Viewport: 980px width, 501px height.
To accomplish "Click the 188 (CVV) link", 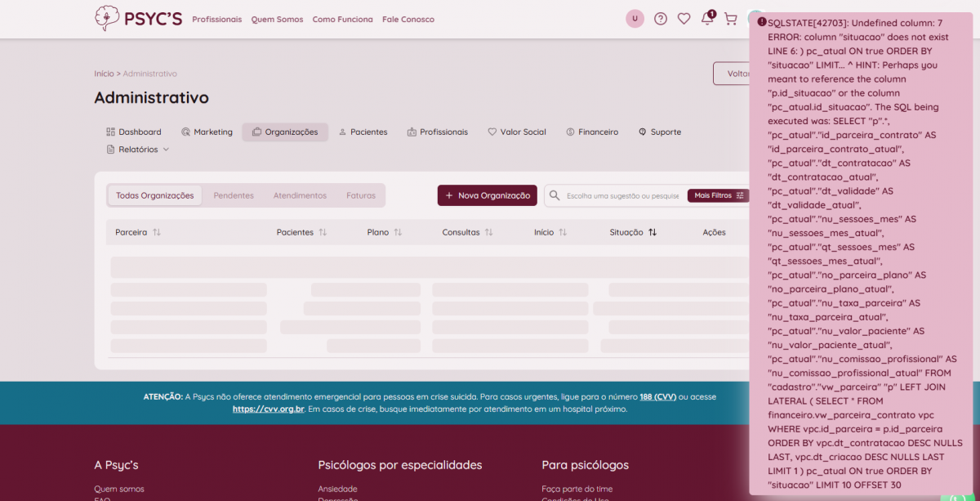I will tap(657, 397).
